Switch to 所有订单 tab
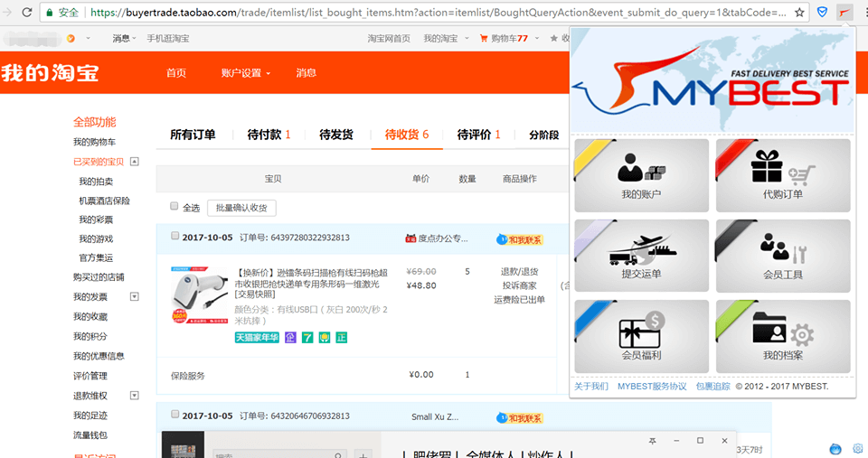The width and height of the screenshot is (868, 458). point(193,135)
